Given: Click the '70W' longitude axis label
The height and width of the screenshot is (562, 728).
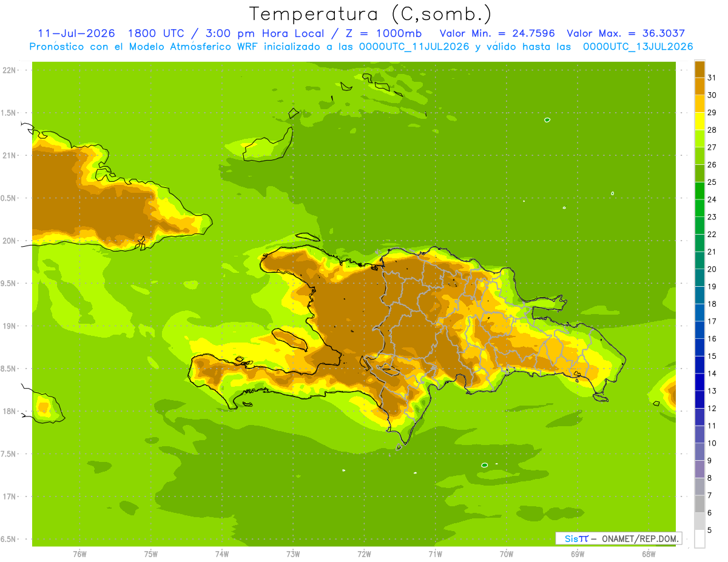Looking at the screenshot, I should pos(507,554).
